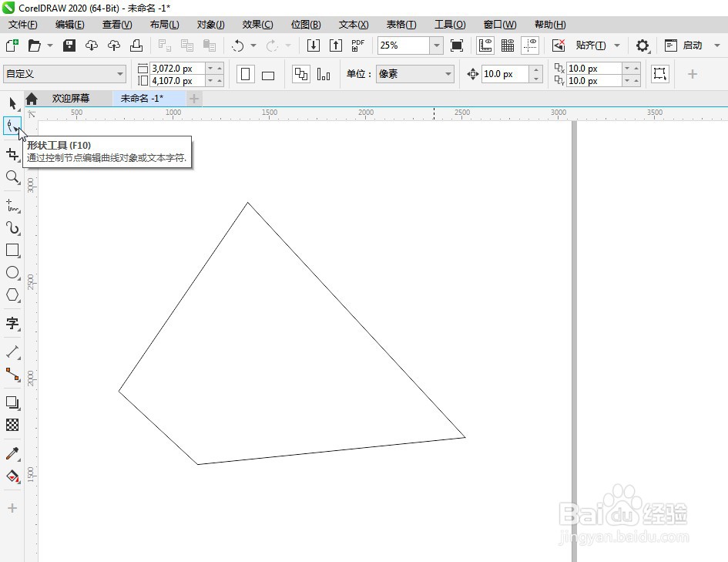
Task: Open the Help menu
Action: [550, 25]
